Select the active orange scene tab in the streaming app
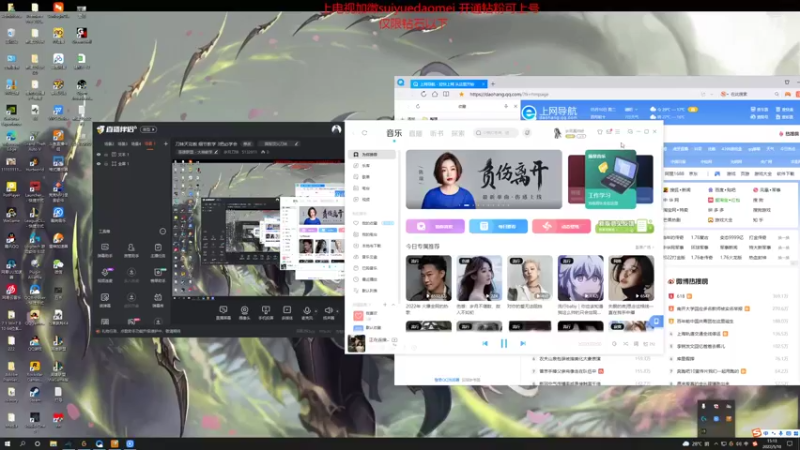This screenshot has height=450, width=800. point(150,144)
